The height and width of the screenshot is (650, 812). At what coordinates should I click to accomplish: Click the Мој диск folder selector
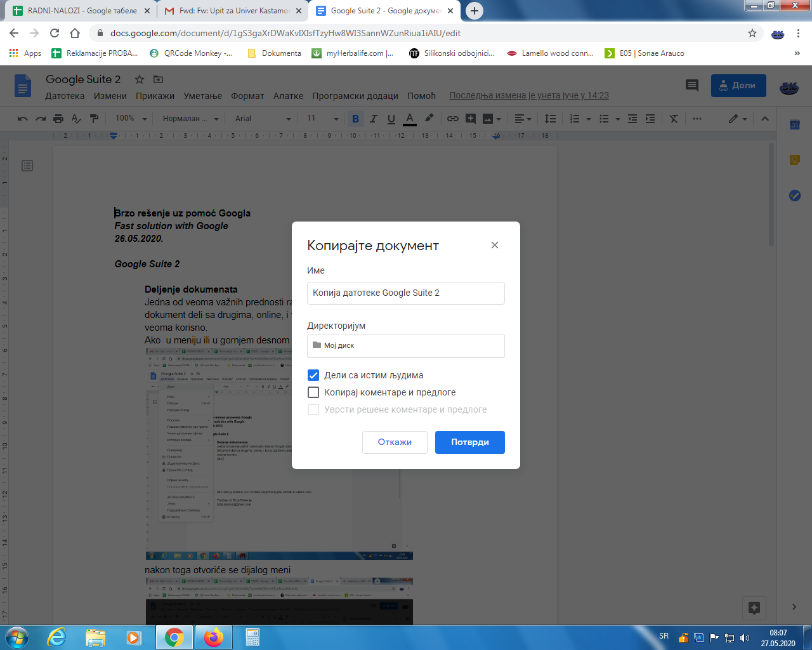click(x=406, y=346)
